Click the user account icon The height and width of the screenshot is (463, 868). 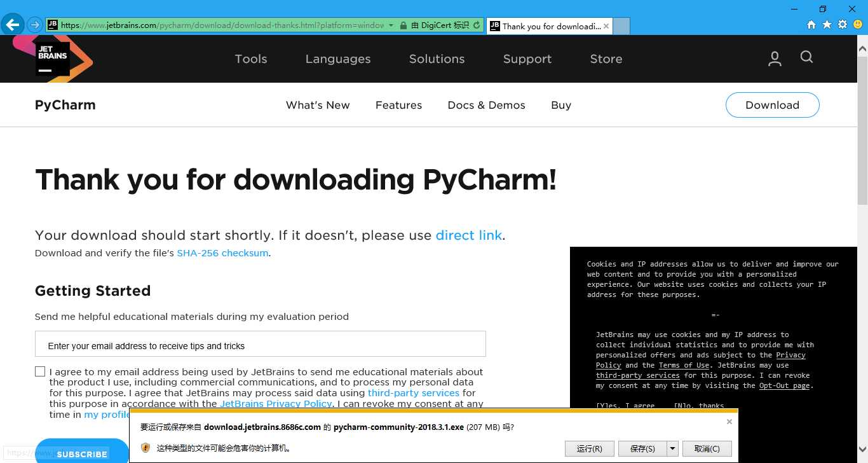pyautogui.click(x=775, y=59)
